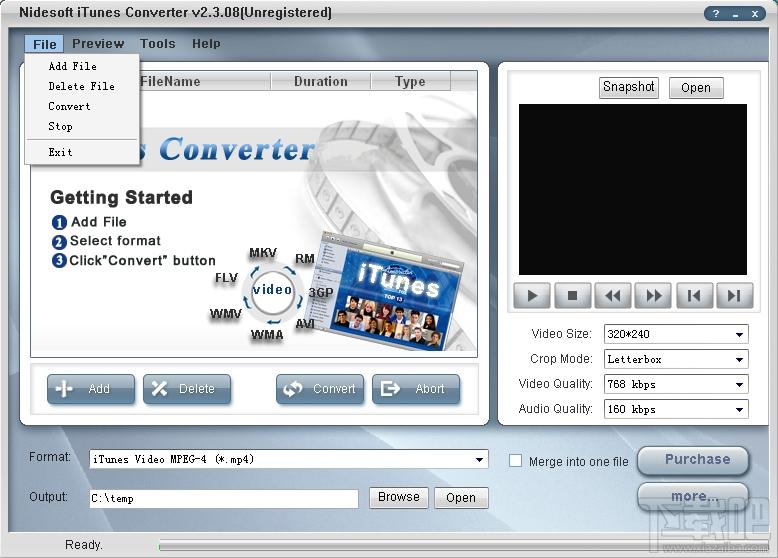Click the black video preview area
Image resolution: width=778 pixels, height=558 pixels.
pos(633,189)
